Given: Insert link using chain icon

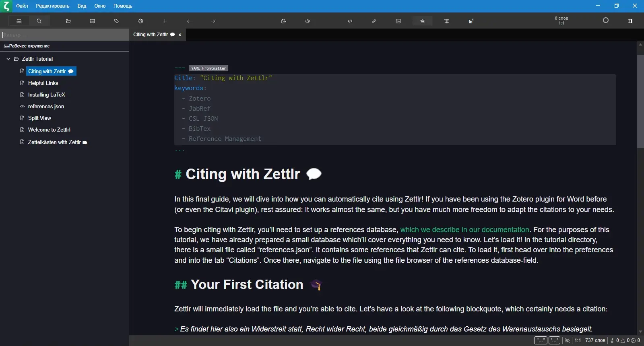Looking at the screenshot, I should click(x=374, y=21).
